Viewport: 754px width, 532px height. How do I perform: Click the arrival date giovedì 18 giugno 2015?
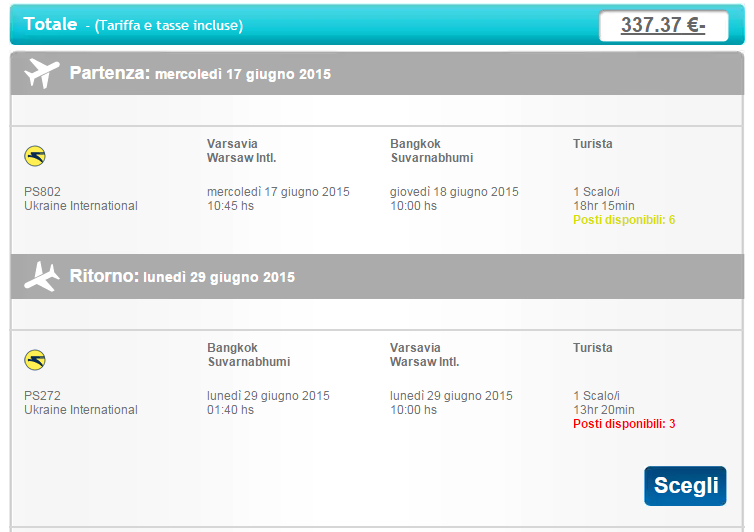click(454, 191)
